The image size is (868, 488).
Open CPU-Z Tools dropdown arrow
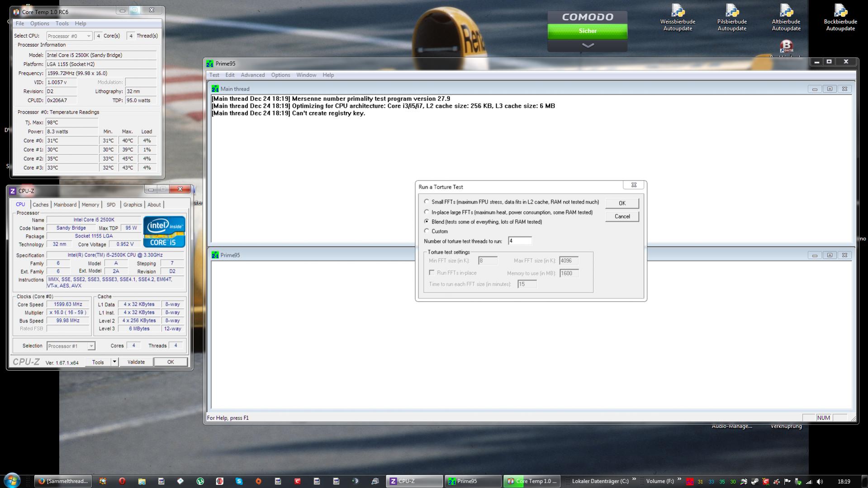click(x=114, y=362)
